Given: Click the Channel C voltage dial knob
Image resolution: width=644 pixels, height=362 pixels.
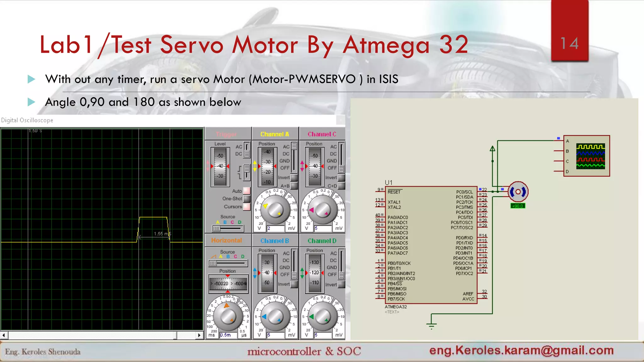Looking at the screenshot, I should tap(322, 210).
